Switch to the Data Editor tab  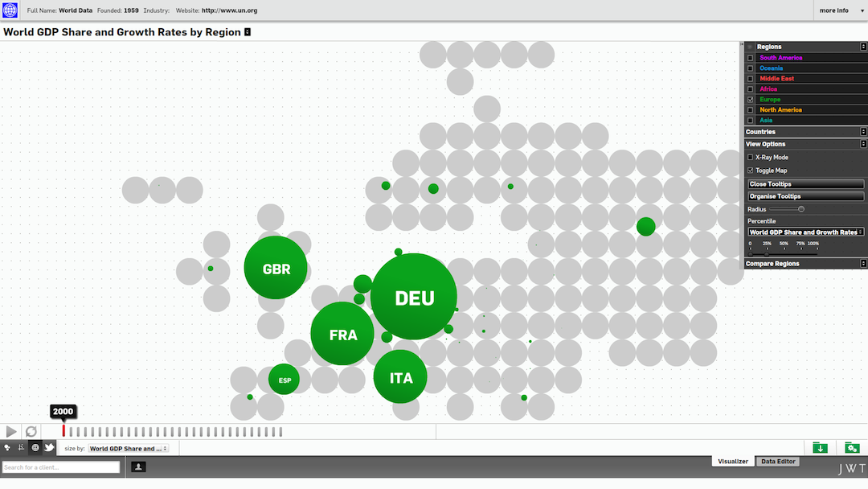pos(777,462)
